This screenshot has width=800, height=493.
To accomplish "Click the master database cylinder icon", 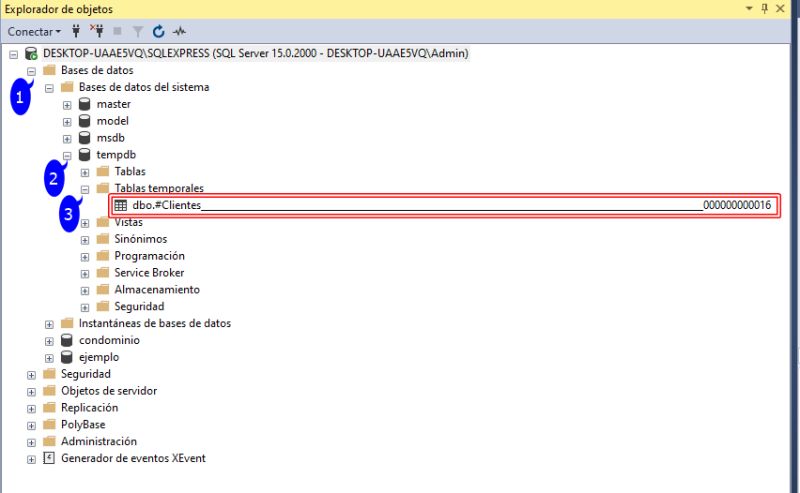I will point(85,104).
